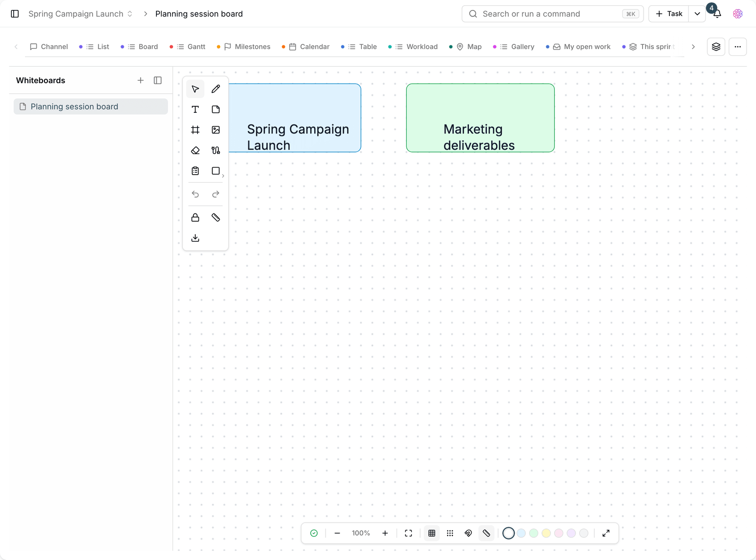Click the plus Task button
The image size is (756, 560).
[669, 14]
